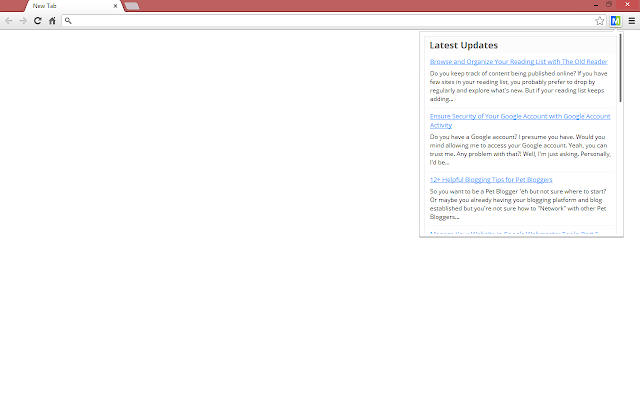Open the 'Browse and Organize Your Reading List' link
The width and height of the screenshot is (640, 400).
pos(518,62)
